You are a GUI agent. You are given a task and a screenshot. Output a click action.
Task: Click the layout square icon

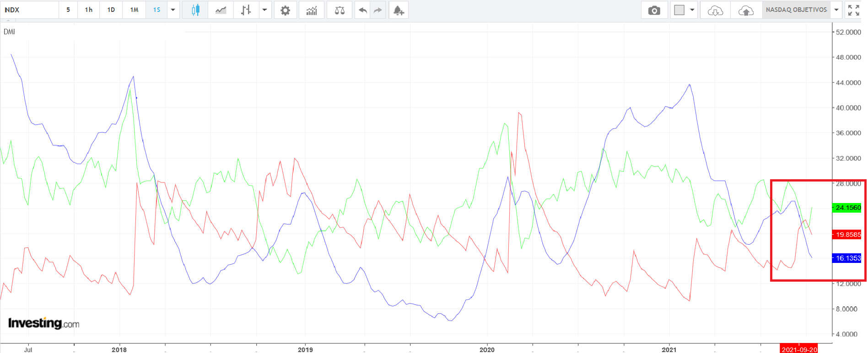pos(679,10)
